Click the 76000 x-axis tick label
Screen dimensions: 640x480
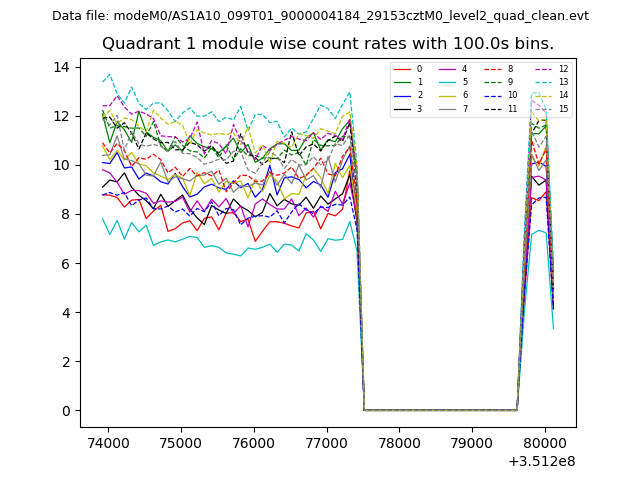254,442
